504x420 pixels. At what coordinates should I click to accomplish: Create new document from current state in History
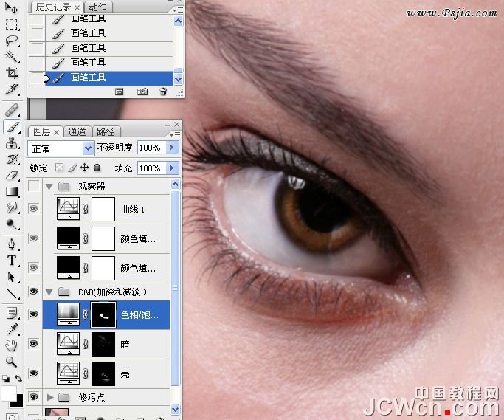click(120, 92)
